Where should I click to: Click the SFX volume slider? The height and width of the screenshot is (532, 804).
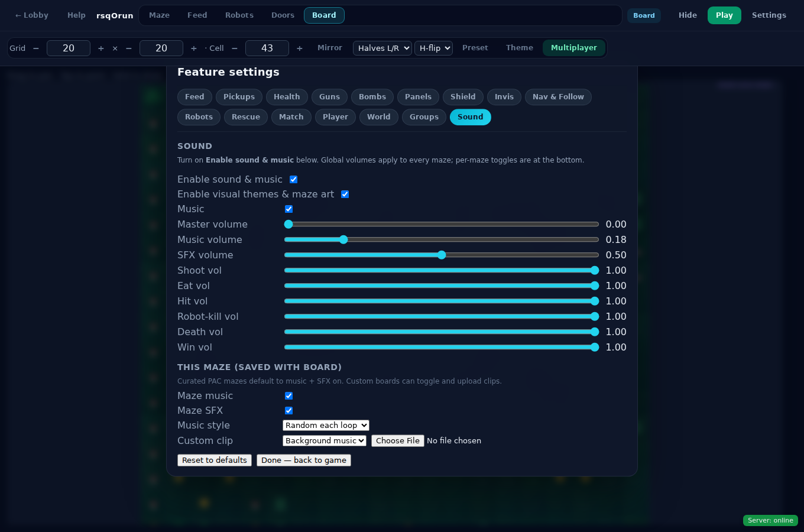pyautogui.click(x=442, y=255)
